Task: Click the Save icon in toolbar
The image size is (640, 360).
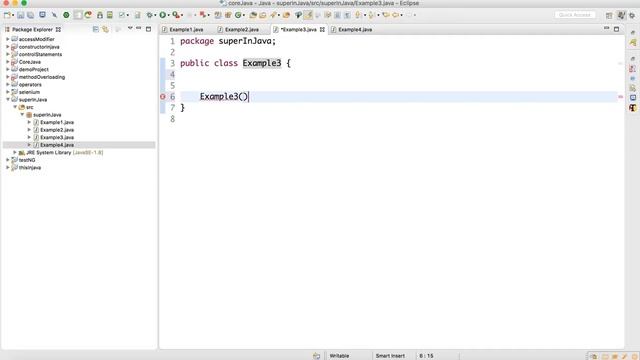Action: [x=20, y=15]
